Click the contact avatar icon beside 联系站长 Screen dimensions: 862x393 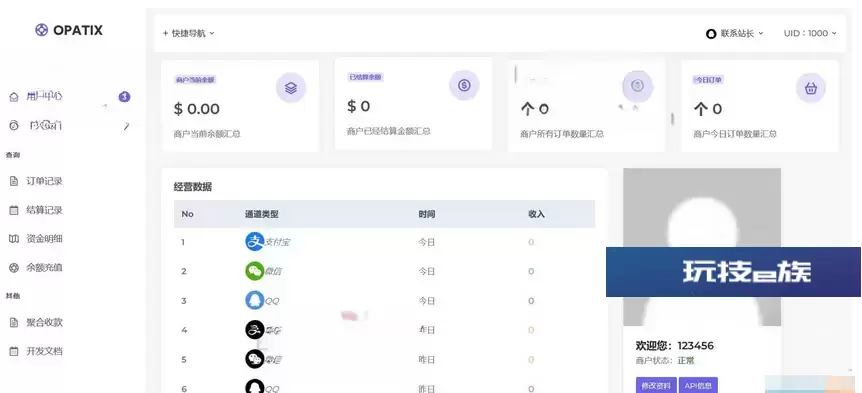[x=711, y=34]
